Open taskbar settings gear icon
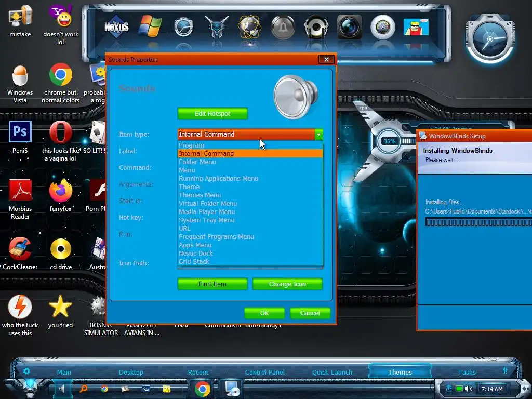This screenshot has height=399, width=532. click(x=26, y=371)
